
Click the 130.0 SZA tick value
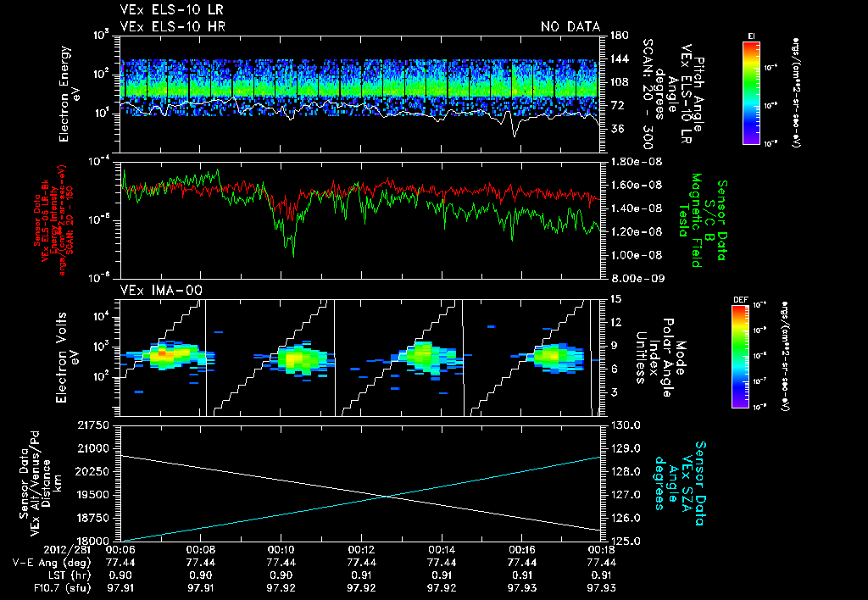tap(626, 425)
